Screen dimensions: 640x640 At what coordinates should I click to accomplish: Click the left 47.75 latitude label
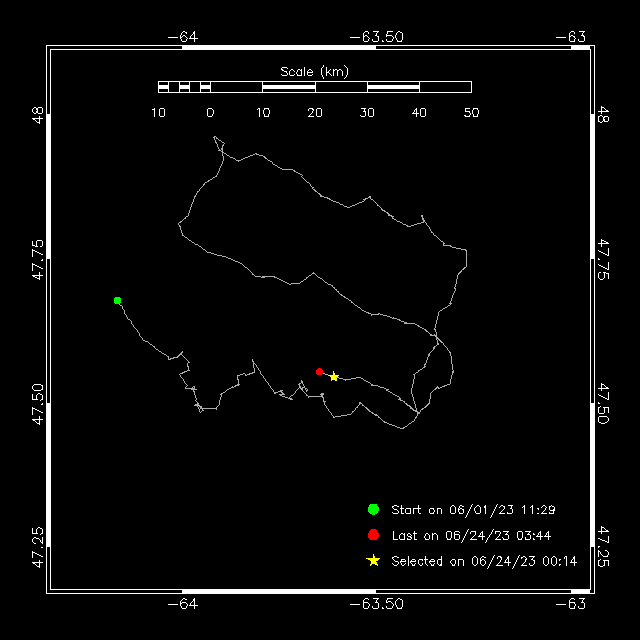click(x=38, y=260)
